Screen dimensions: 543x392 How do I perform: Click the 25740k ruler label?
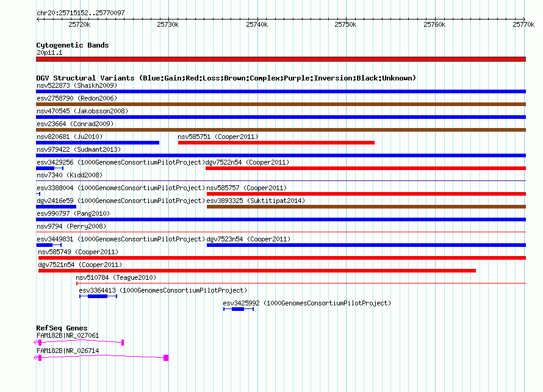pyautogui.click(x=257, y=24)
